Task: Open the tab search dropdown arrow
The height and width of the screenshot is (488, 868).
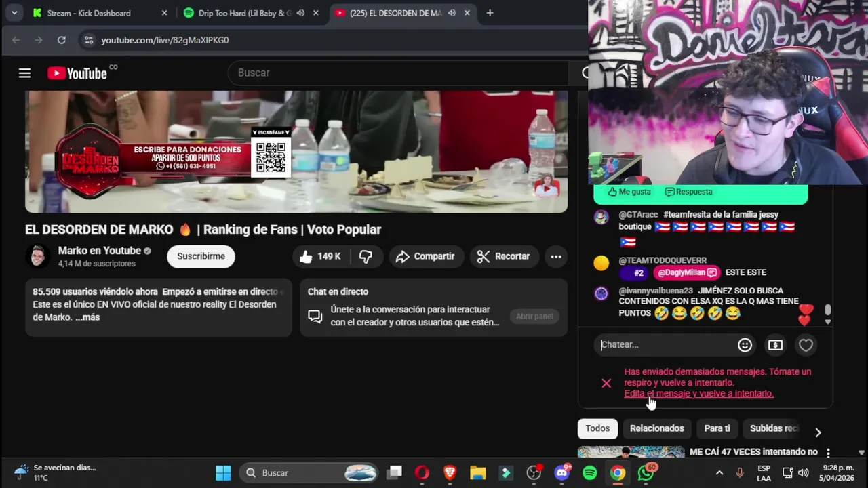Action: (14, 13)
